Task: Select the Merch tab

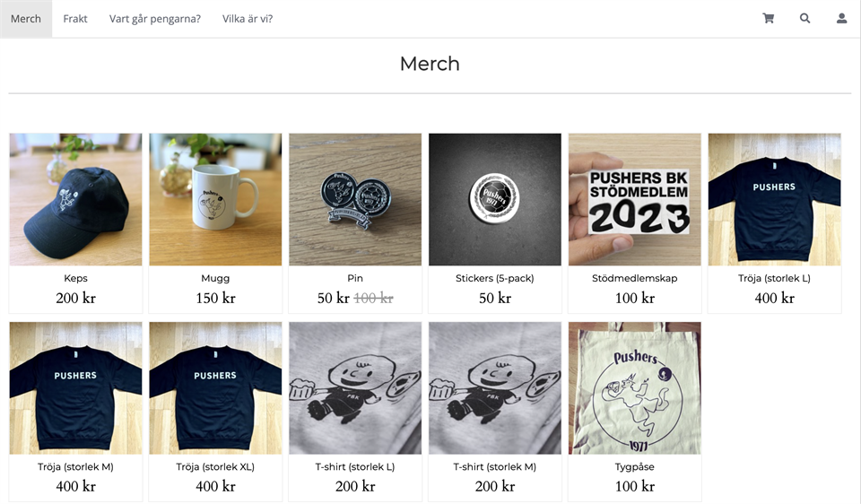Action: [26, 19]
